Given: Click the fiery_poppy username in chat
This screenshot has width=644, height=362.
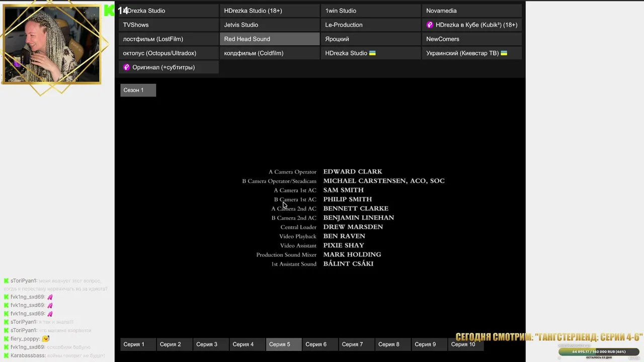Looking at the screenshot, I should coord(25,339).
